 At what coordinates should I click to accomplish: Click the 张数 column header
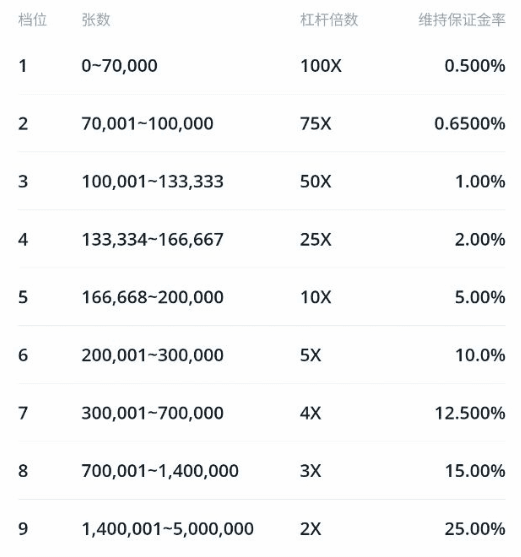(96, 20)
